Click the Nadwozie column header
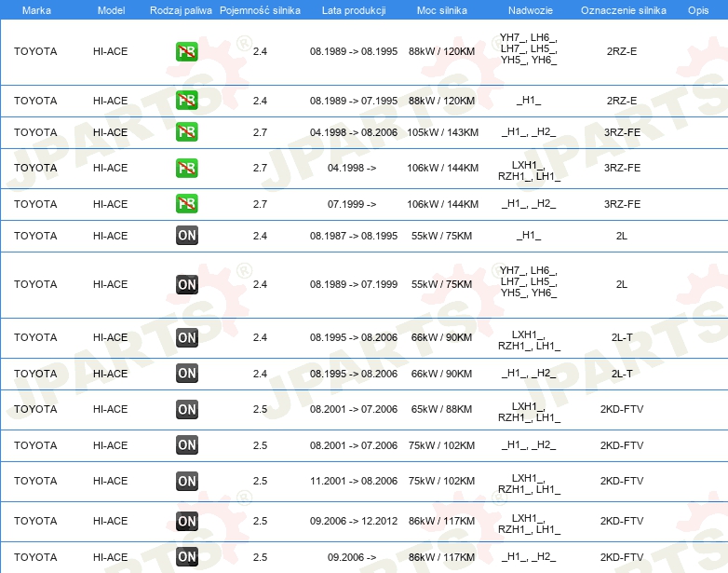Image resolution: width=728 pixels, height=573 pixels. click(x=531, y=10)
